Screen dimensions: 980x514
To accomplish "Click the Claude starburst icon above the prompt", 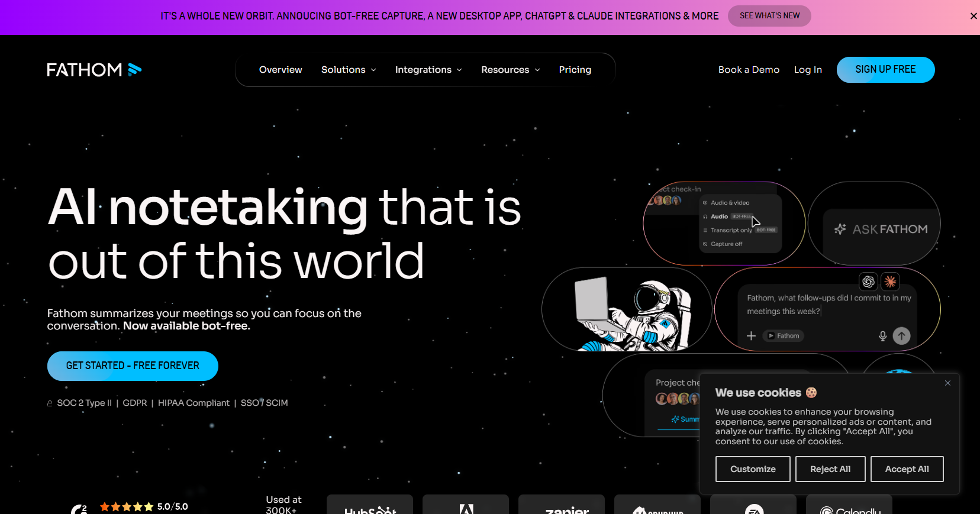I will 890,282.
